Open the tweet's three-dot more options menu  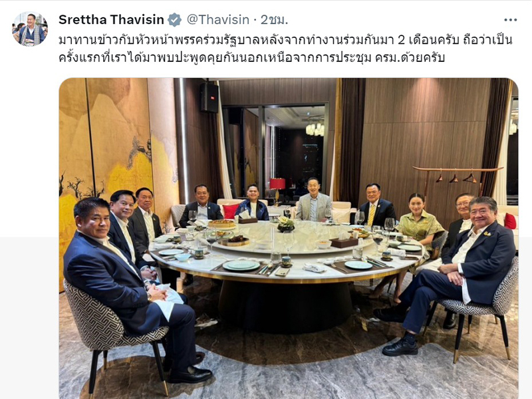[510, 20]
